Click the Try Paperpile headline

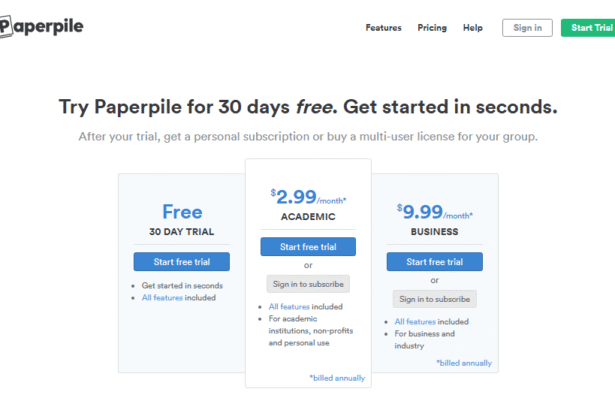308,107
